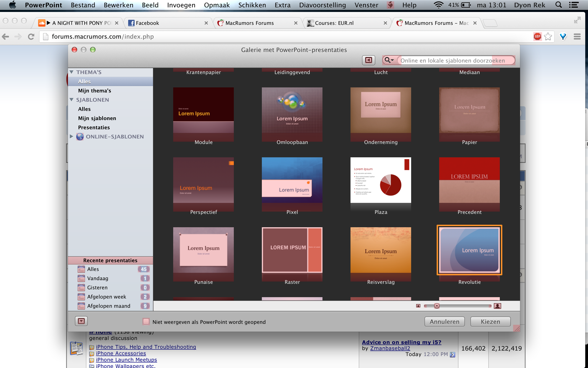Viewport: 588px width, 368px height.
Task: Open Advice on selling my i5 link
Action: tap(402, 342)
